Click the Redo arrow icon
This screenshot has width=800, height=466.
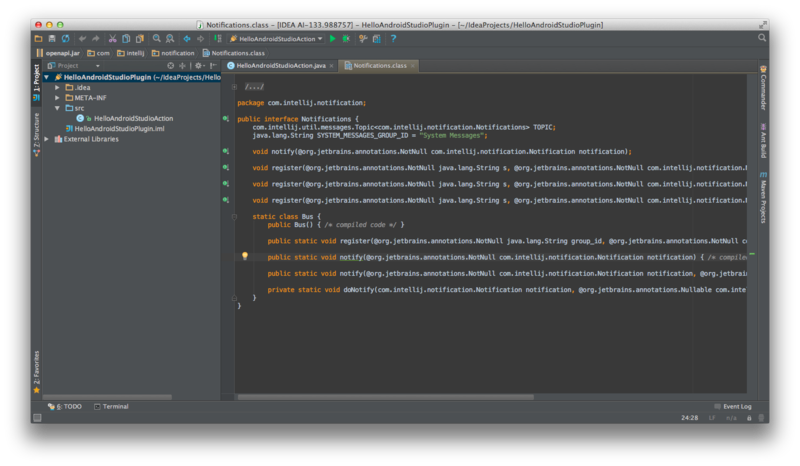tap(95, 38)
